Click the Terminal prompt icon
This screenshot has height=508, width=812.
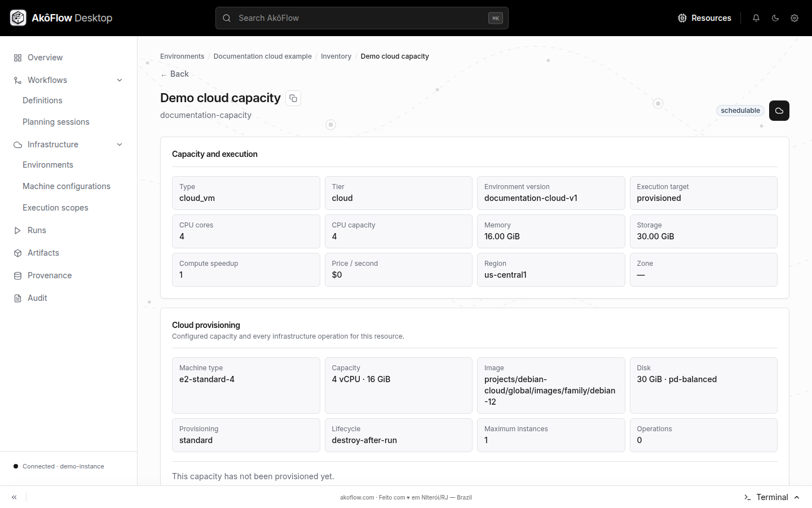747,497
